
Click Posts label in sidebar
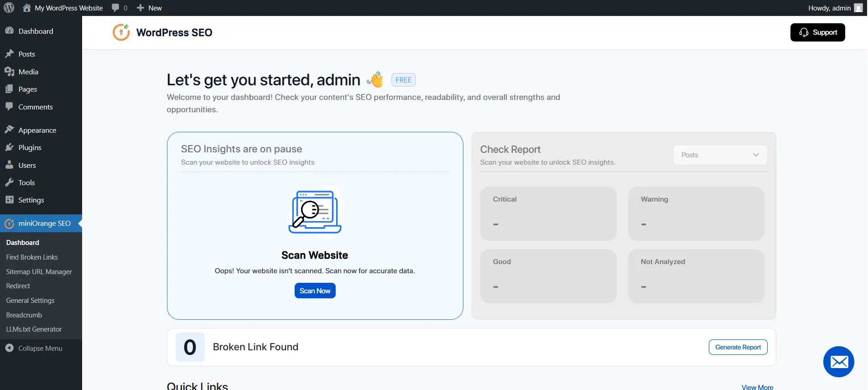(x=27, y=54)
